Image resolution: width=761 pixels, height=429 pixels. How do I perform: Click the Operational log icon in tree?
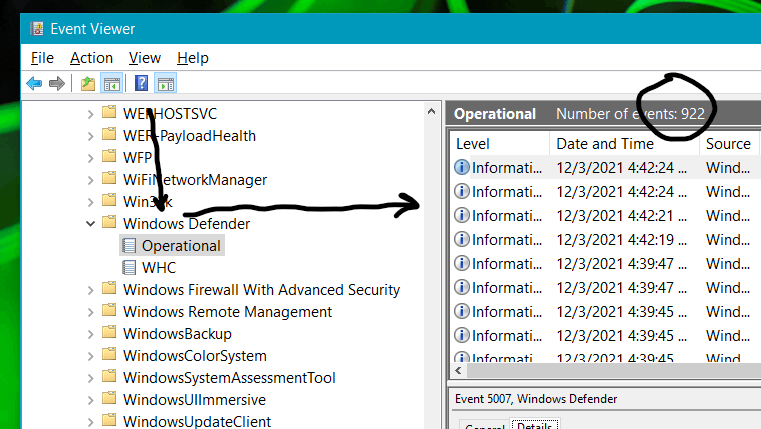click(129, 246)
